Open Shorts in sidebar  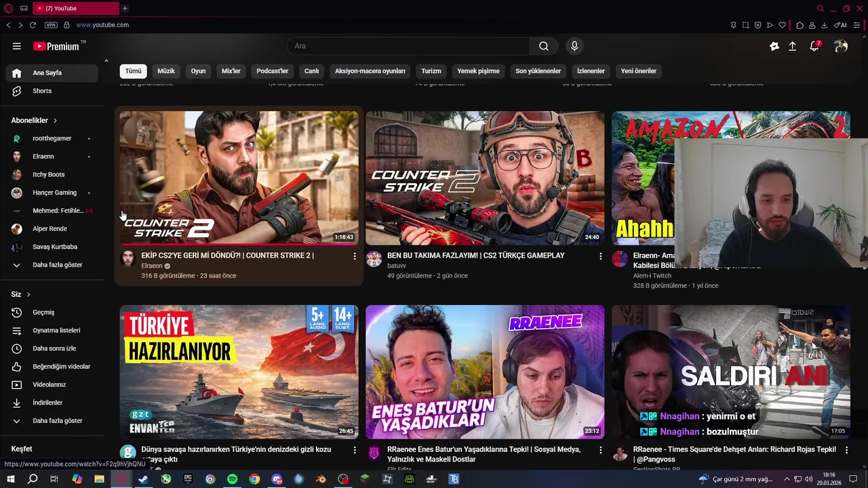(x=53, y=91)
